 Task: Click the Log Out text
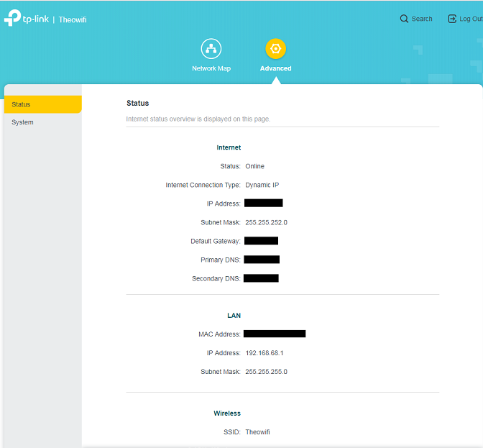click(x=471, y=19)
